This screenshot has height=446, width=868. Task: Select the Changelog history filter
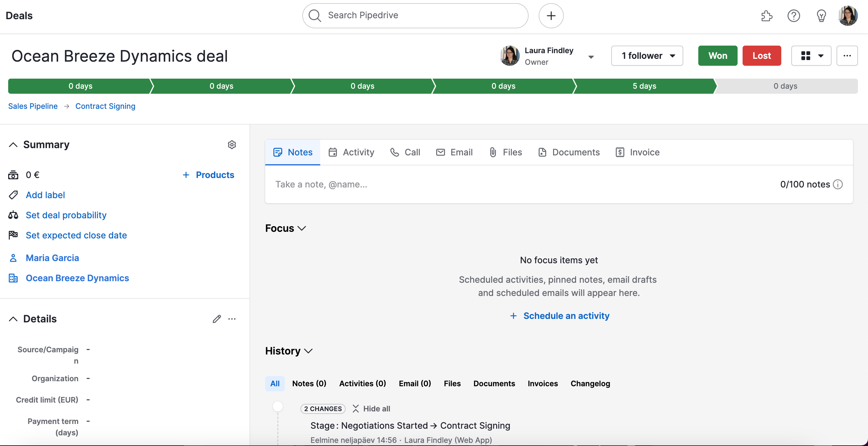tap(590, 384)
